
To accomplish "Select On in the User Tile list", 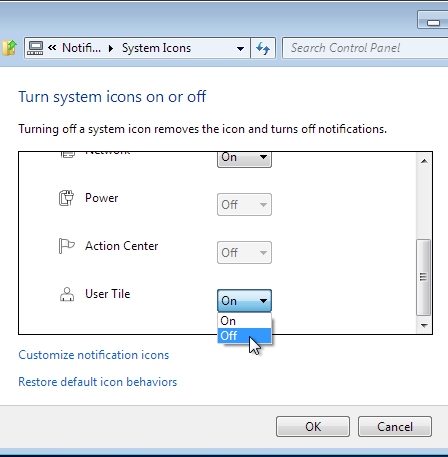I will [244, 321].
